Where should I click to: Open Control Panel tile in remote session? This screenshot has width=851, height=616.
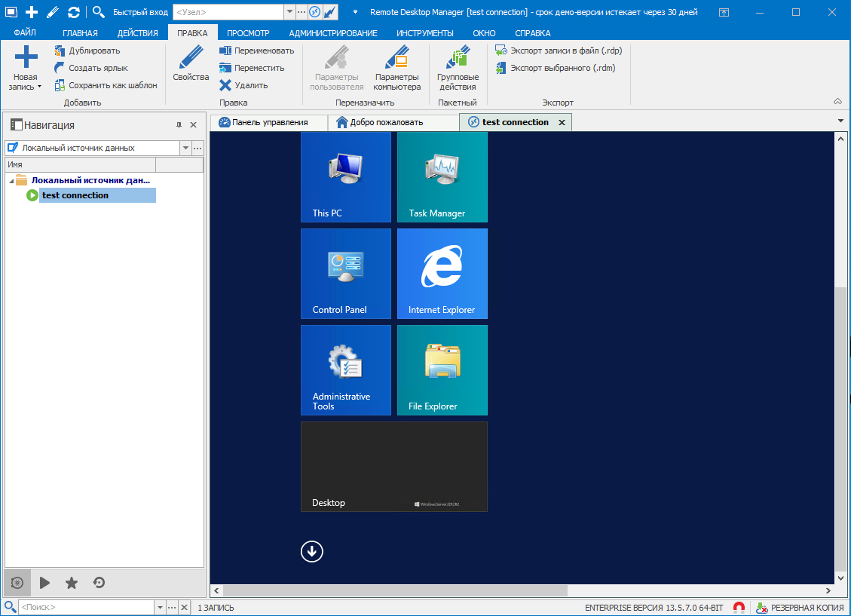pos(346,274)
